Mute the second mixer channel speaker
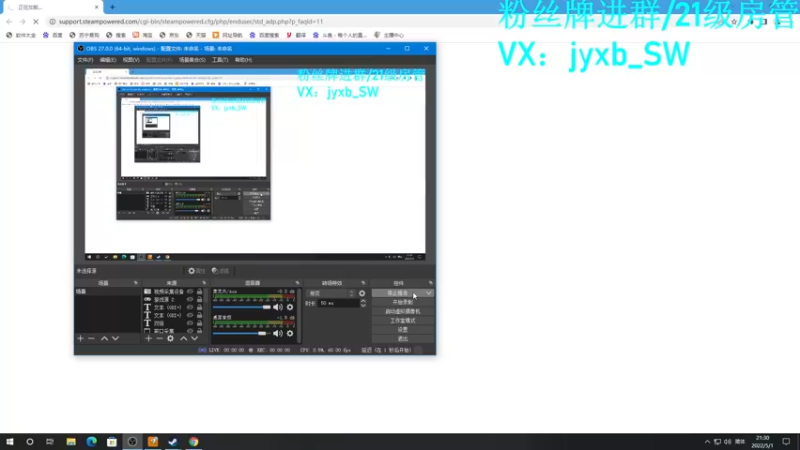The width and height of the screenshot is (800, 450). click(x=278, y=333)
